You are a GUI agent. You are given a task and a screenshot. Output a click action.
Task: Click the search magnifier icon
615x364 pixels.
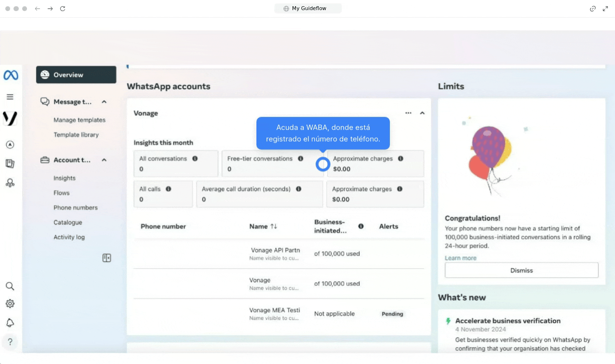click(10, 286)
